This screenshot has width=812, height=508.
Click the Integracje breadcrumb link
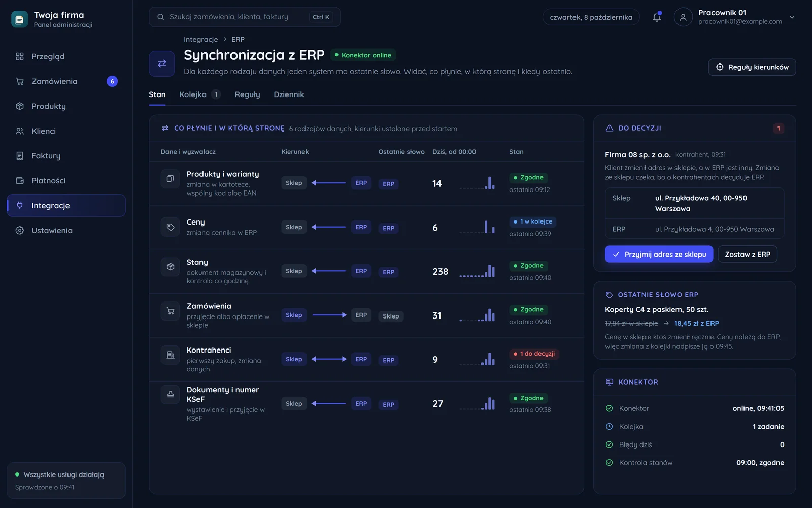(200, 40)
